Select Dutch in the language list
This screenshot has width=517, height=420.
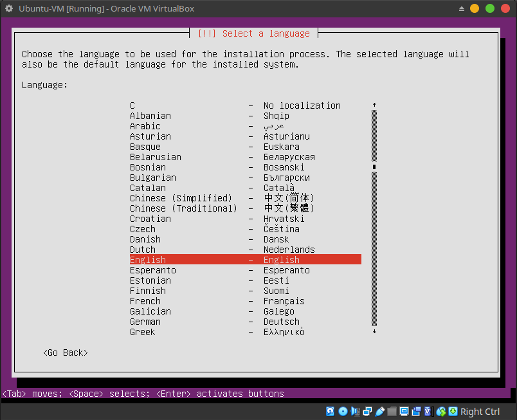click(x=246, y=250)
